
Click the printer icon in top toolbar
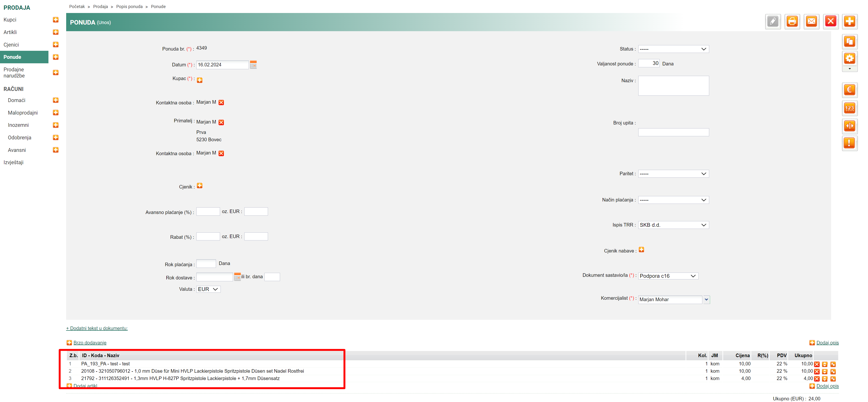click(x=792, y=22)
